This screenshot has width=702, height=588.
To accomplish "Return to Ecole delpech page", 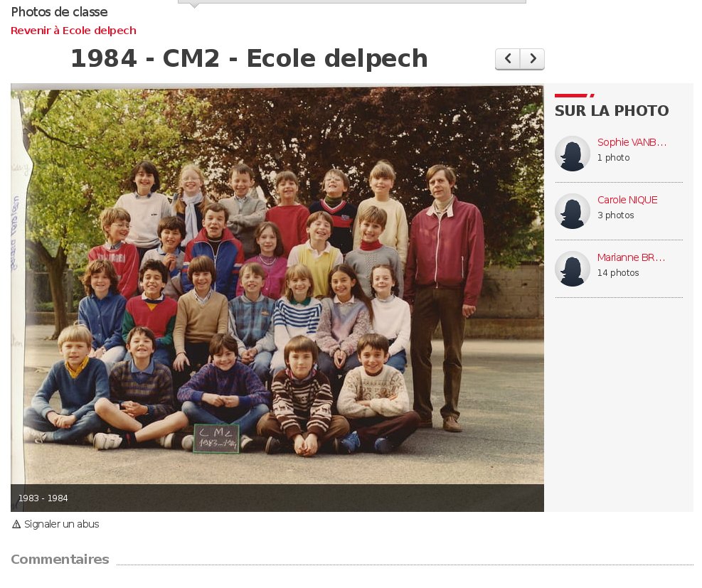I will click(73, 31).
